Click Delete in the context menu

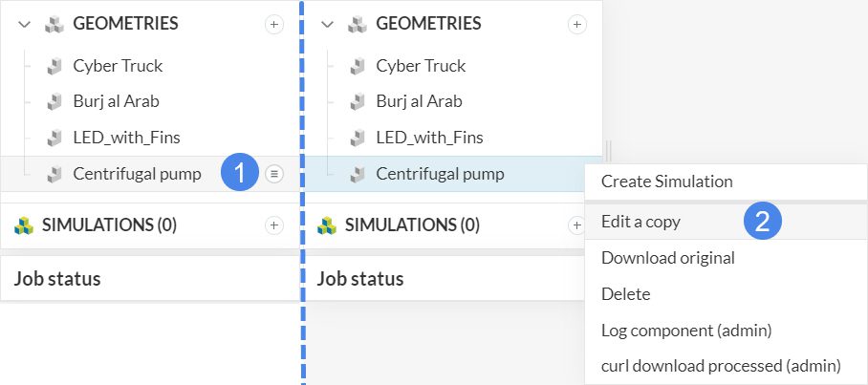tap(625, 294)
